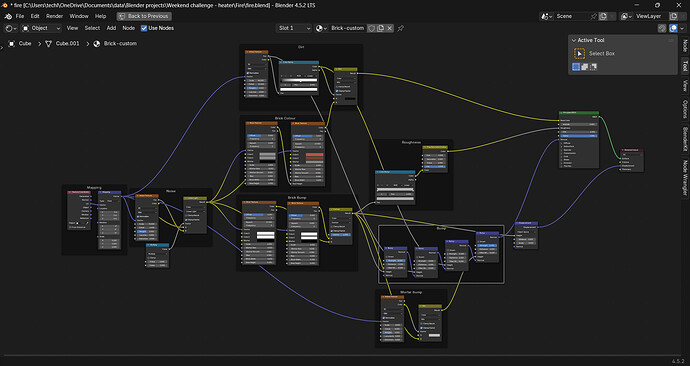Select the Subtract selection mode icon
This screenshot has height=366, width=690.
593,67
